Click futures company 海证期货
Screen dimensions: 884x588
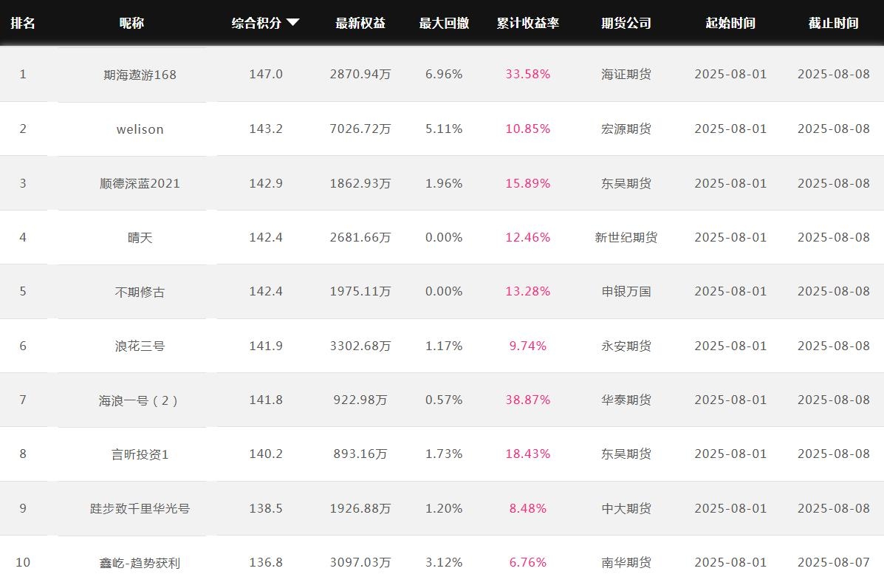626,74
